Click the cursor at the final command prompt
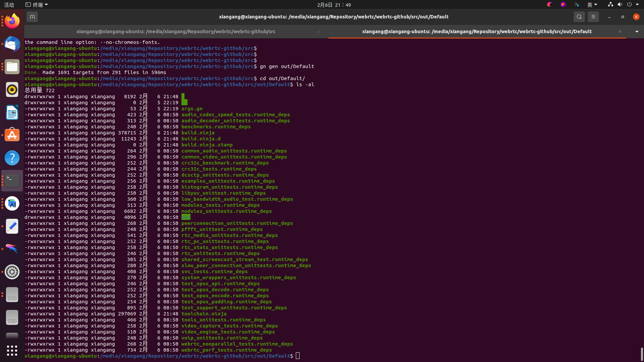 (298, 356)
